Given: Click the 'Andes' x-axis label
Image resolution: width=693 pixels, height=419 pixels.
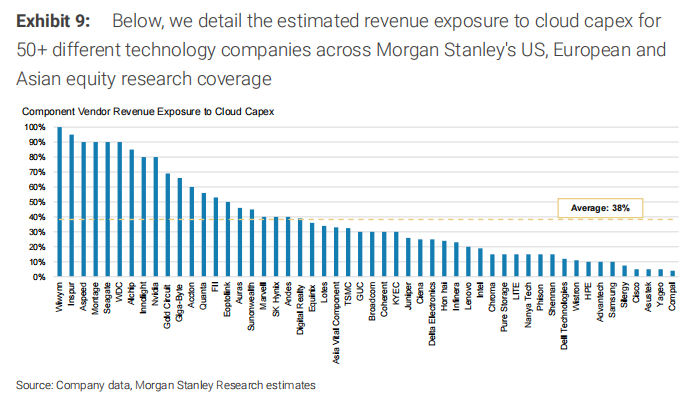Looking at the screenshot, I should tap(288, 294).
